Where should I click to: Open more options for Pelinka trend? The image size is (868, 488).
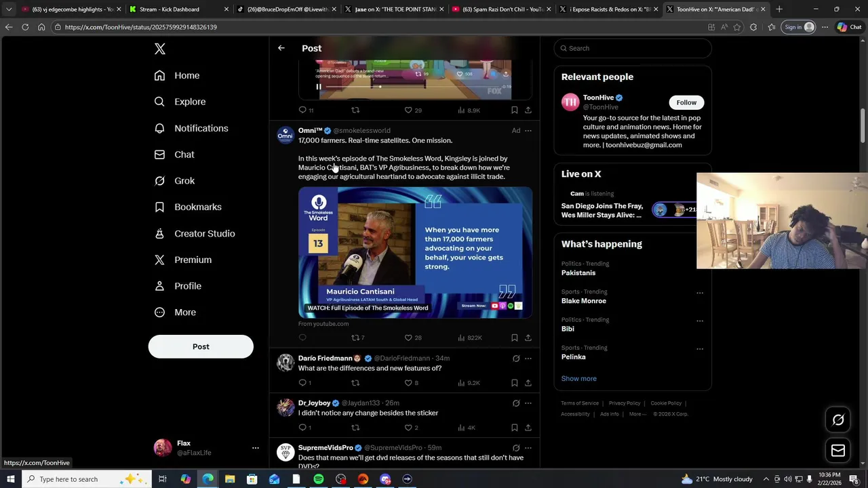point(700,350)
